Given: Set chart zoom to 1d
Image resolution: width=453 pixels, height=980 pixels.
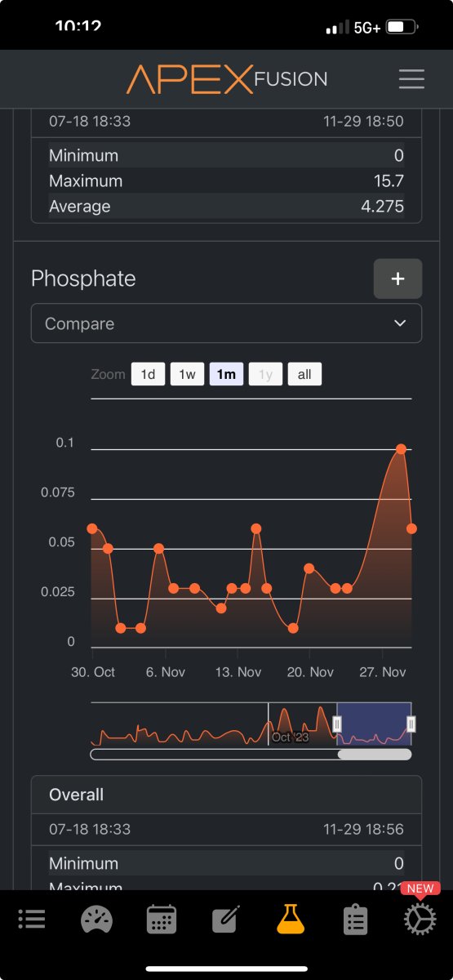Looking at the screenshot, I should [x=148, y=375].
